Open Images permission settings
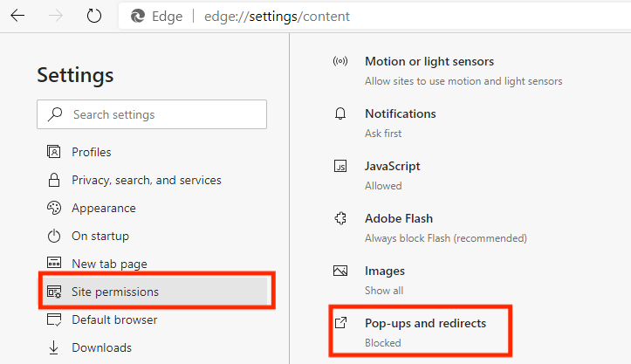This screenshot has width=631, height=364. point(384,271)
